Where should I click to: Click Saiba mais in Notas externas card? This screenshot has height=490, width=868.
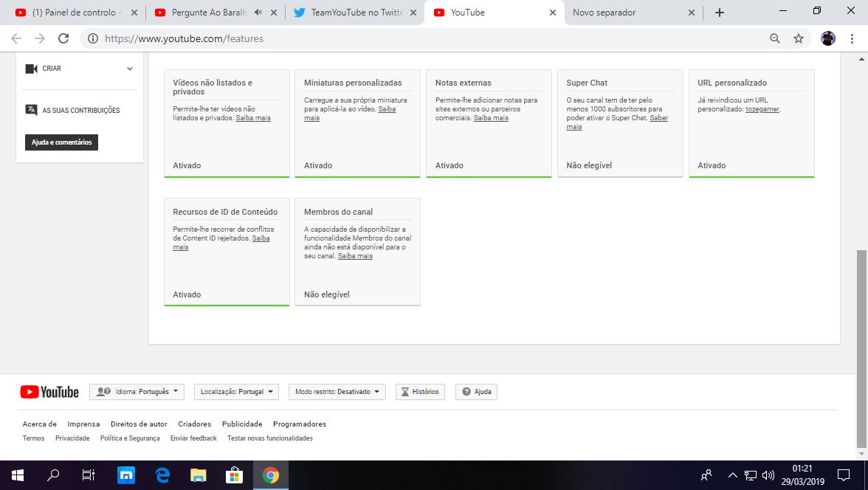(x=491, y=118)
